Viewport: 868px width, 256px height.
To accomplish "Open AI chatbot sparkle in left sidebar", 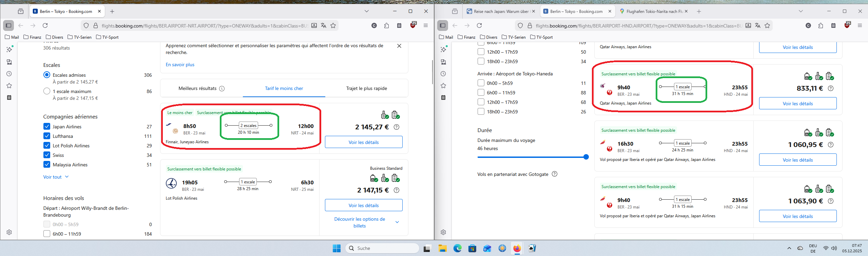I will 9,50.
